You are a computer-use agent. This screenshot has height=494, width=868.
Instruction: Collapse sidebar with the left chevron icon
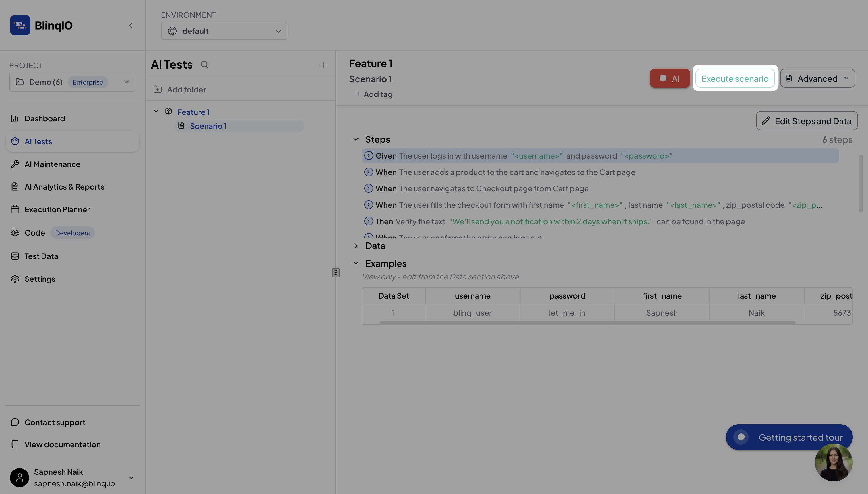coord(131,26)
